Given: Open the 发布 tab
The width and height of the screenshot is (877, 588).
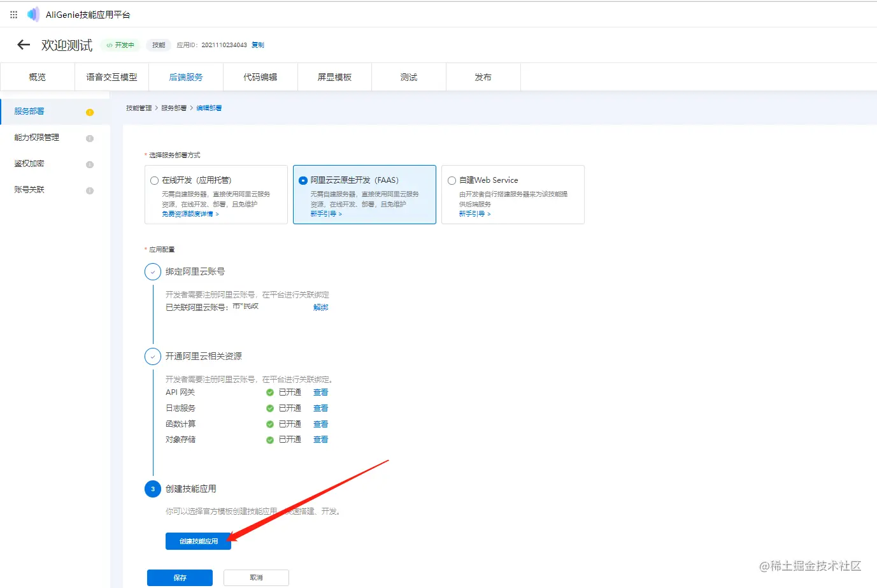Looking at the screenshot, I should click(x=483, y=77).
